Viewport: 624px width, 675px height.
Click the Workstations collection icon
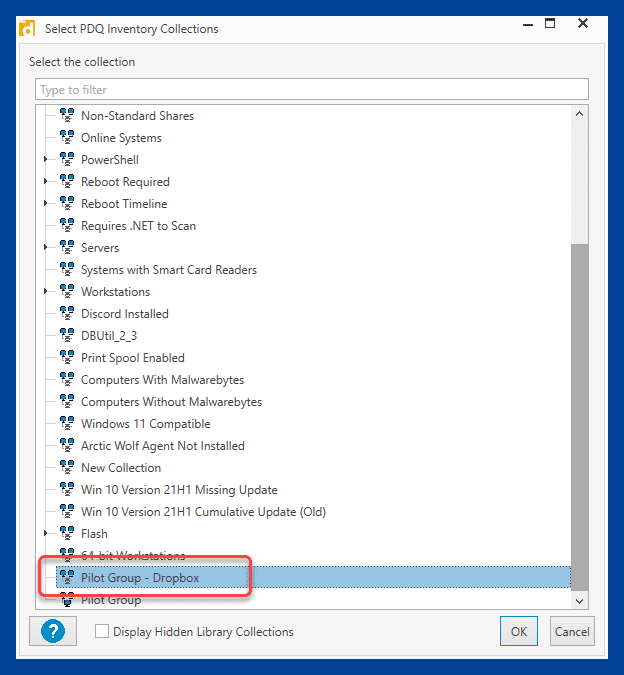[67, 291]
